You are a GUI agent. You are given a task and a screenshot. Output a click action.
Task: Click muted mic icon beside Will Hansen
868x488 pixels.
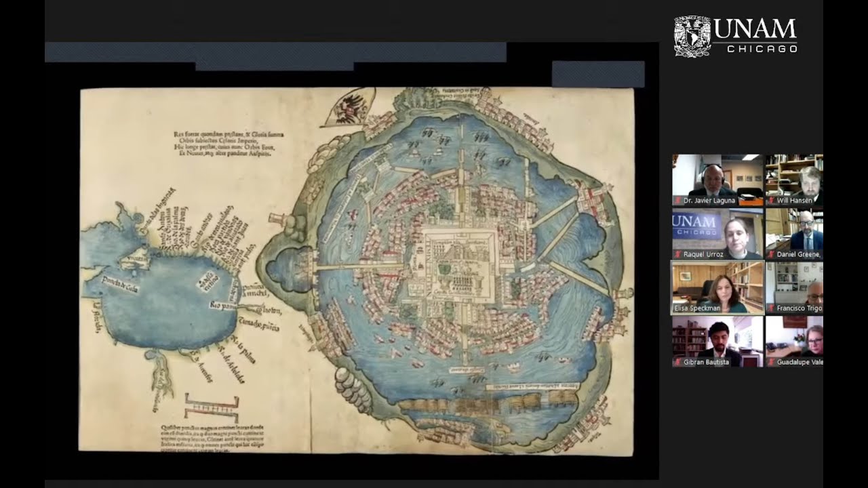pyautogui.click(x=770, y=201)
